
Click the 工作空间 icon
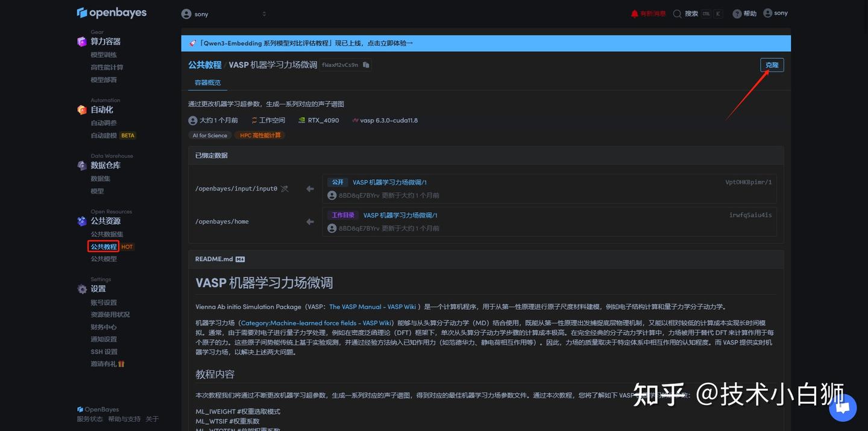tap(254, 120)
